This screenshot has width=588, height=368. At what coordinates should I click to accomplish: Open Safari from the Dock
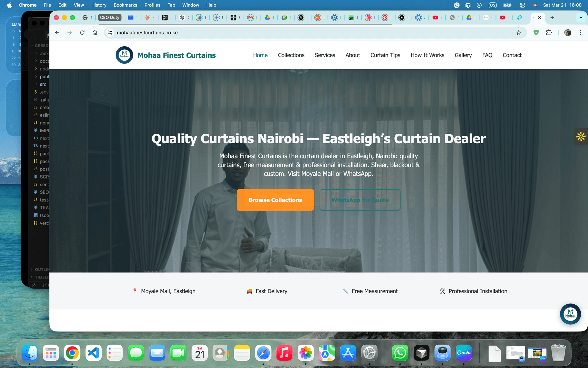click(263, 353)
